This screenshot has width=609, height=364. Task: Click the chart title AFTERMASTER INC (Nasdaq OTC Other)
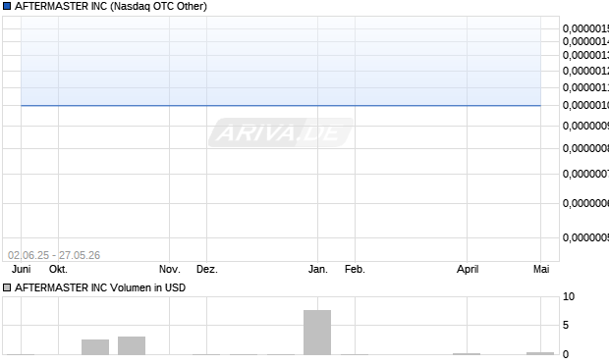click(111, 6)
